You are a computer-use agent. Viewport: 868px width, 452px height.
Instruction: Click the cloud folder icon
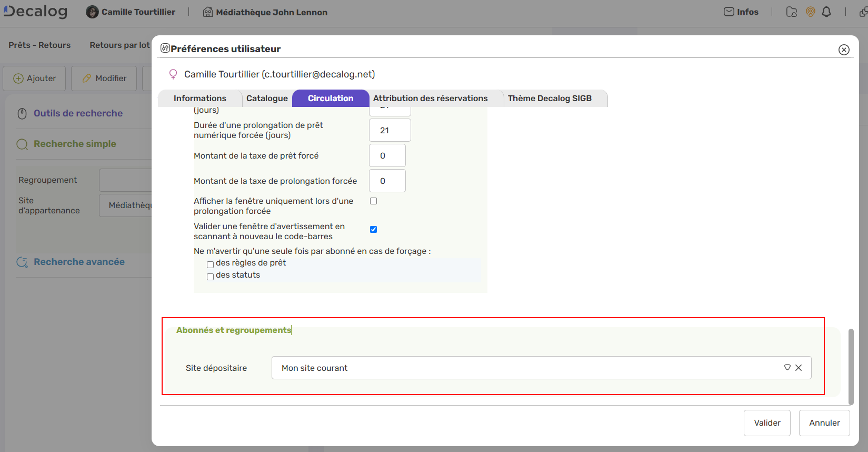tap(791, 12)
